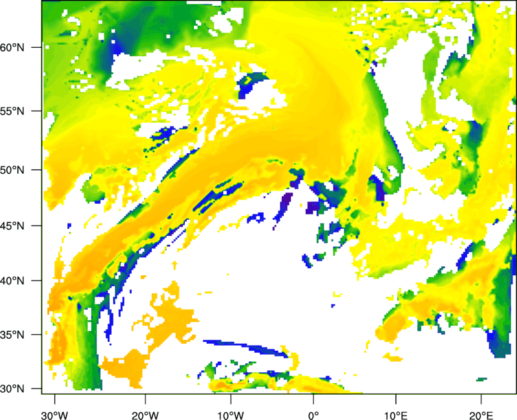This screenshot has width=517, height=420.
Task: Click the 50°N latitude label
Action: [12, 170]
